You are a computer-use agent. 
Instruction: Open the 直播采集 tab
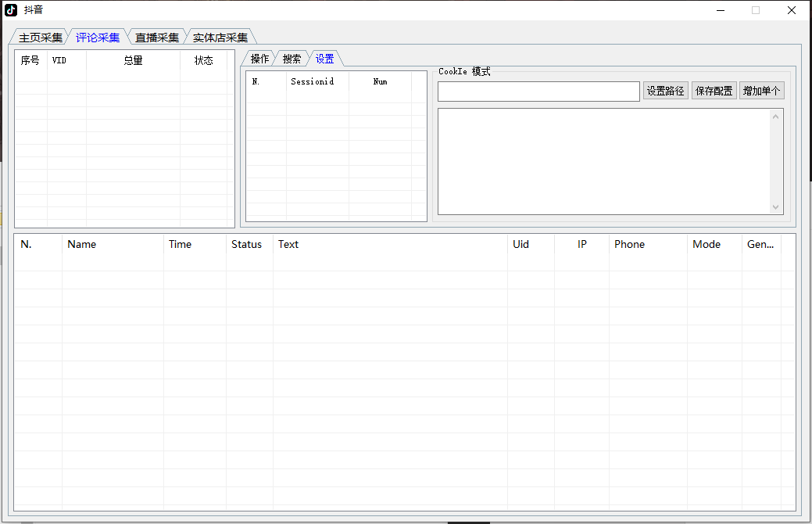156,38
